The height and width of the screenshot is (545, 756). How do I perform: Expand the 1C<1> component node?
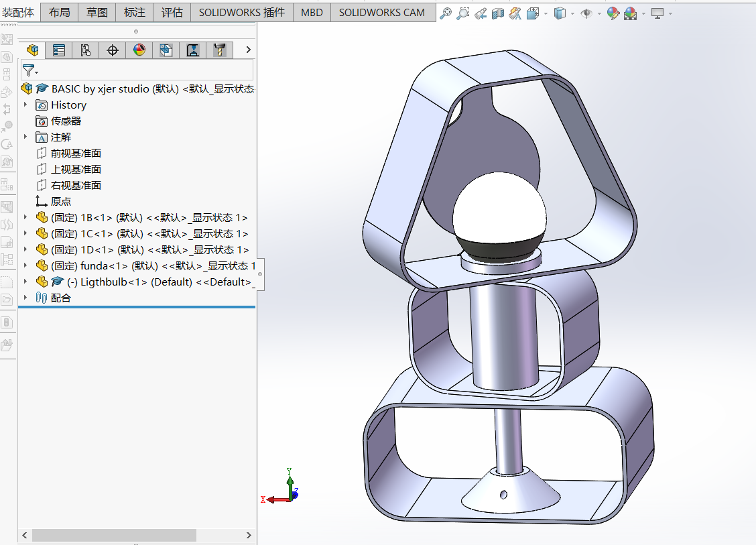(x=25, y=233)
